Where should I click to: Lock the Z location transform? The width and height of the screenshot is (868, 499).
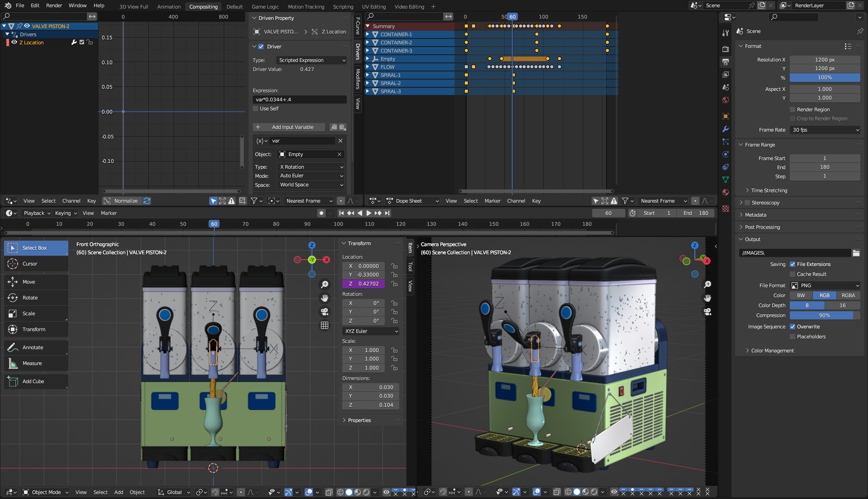coord(394,284)
